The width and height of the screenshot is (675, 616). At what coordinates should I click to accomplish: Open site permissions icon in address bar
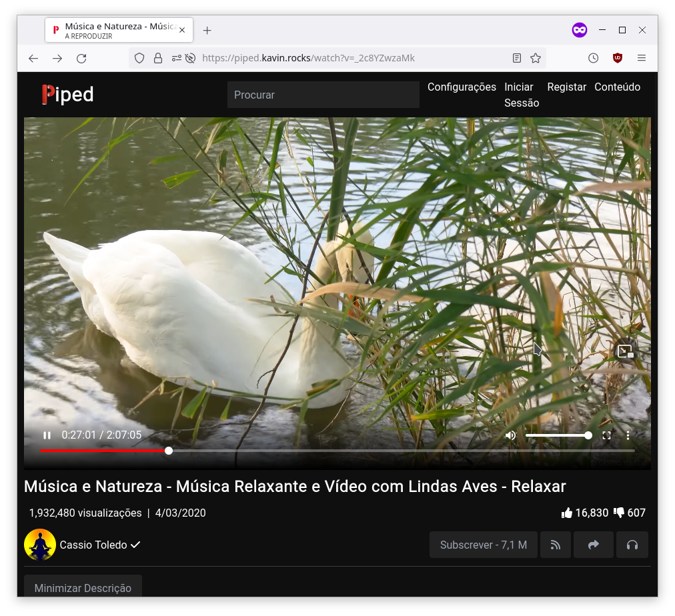(x=177, y=58)
